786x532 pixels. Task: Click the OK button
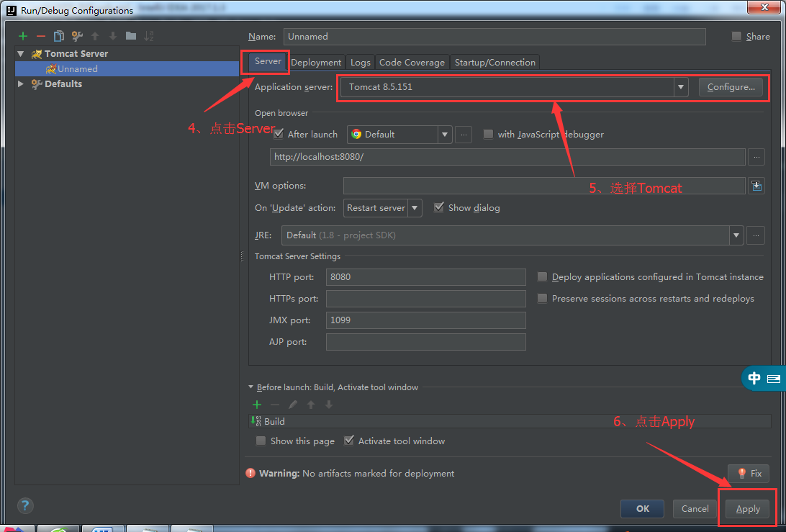[x=643, y=509]
